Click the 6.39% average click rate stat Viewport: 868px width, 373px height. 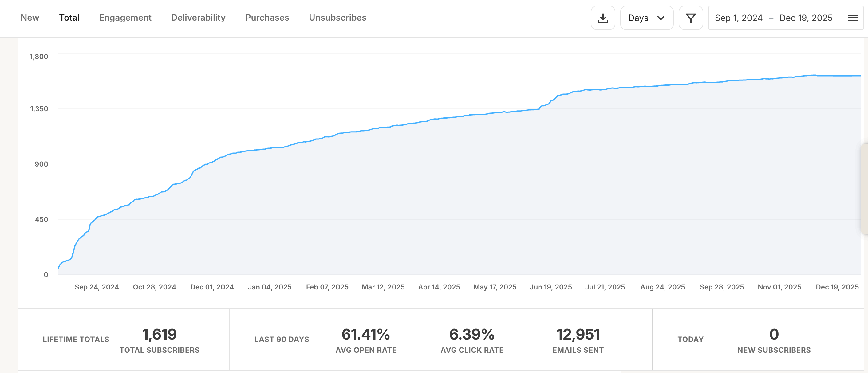click(472, 334)
